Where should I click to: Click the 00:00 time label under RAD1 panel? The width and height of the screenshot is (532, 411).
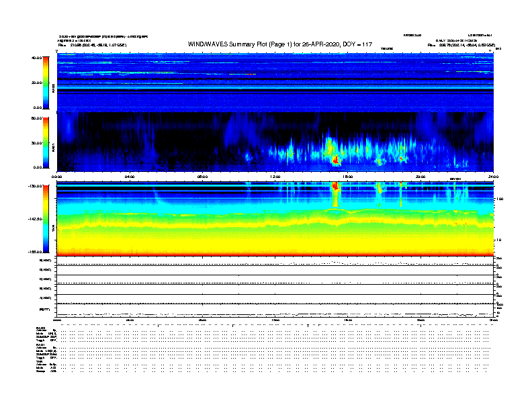pos(56,177)
